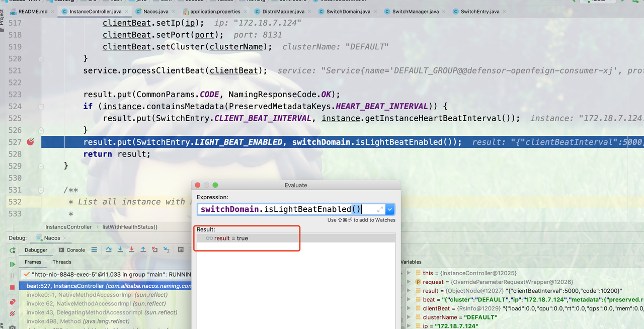644x329 pixels.
Task: Select the Threads tab
Action: click(x=62, y=262)
